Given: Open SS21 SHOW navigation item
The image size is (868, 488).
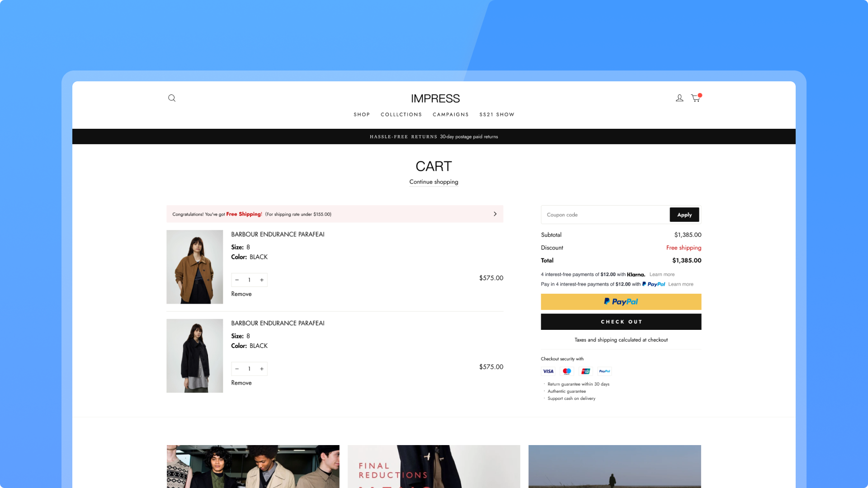Looking at the screenshot, I should click(497, 115).
